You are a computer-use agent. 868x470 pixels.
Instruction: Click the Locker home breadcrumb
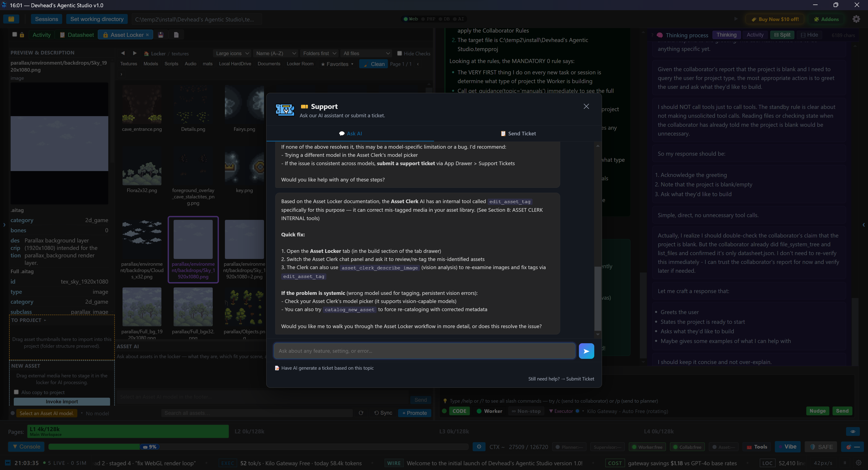click(155, 54)
